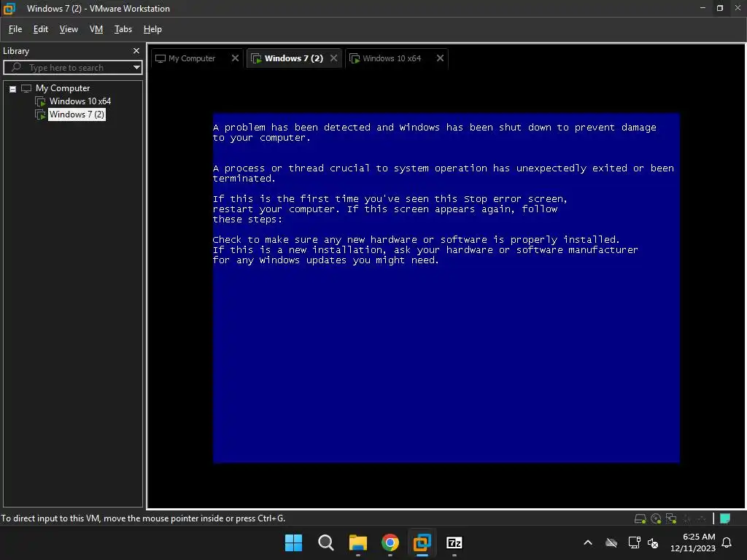
Task: Open the notification bell
Action: (727, 542)
